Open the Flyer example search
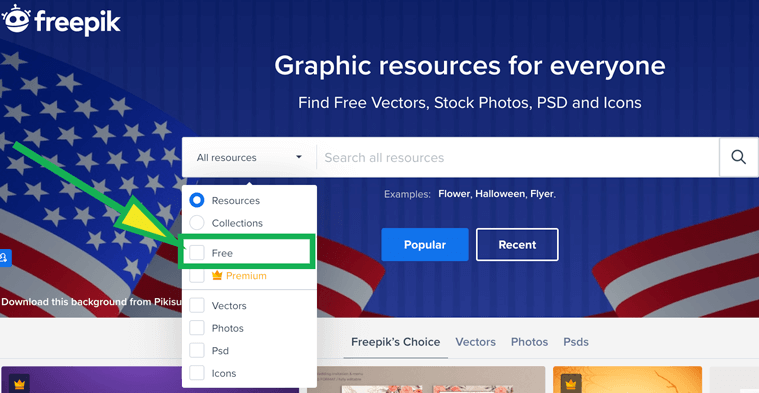759x393 pixels. pyautogui.click(x=542, y=194)
